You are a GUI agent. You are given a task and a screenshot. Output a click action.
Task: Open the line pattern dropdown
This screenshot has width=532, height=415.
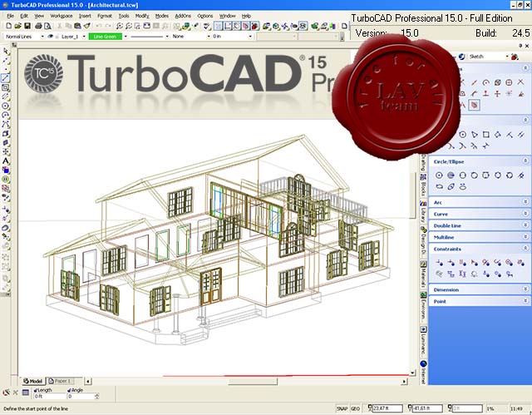point(167,37)
